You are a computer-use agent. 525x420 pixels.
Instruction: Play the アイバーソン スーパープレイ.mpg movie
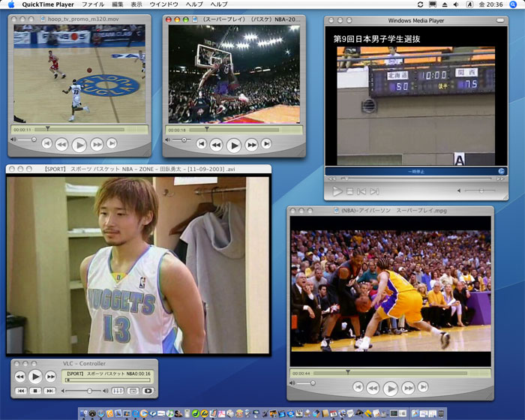point(391,388)
